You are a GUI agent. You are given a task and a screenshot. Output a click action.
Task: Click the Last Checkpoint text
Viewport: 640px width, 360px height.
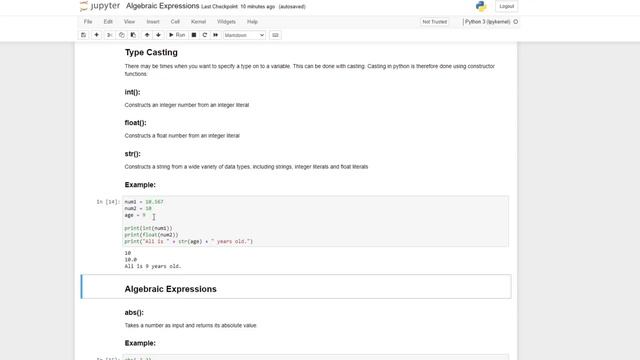(238, 7)
